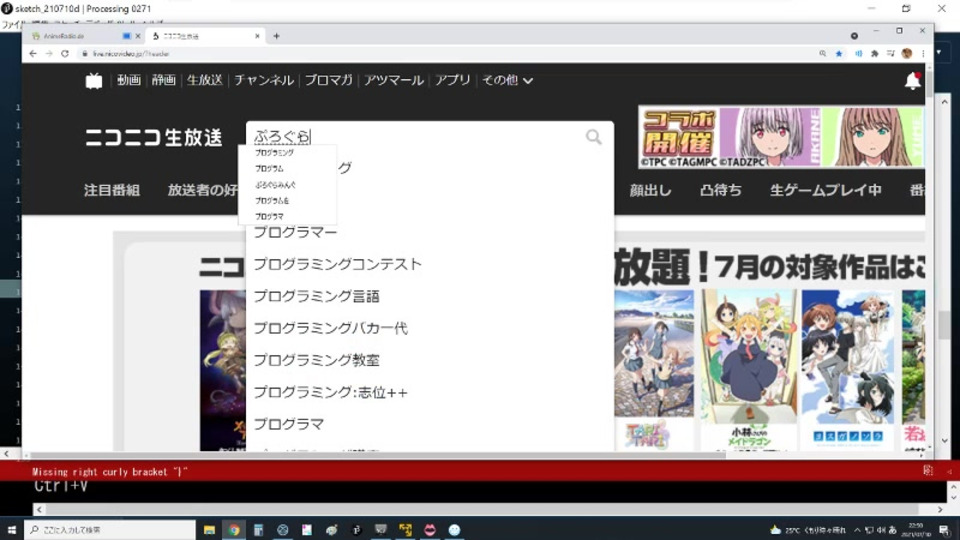The image size is (960, 540).
Task: Click the dark circular icon in Chrome's tab strip
Action: [854, 36]
